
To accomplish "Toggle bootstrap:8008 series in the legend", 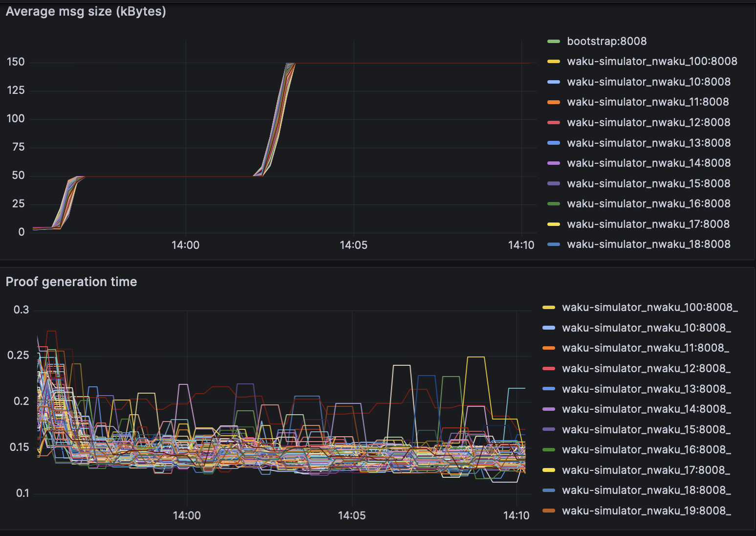I will click(606, 41).
